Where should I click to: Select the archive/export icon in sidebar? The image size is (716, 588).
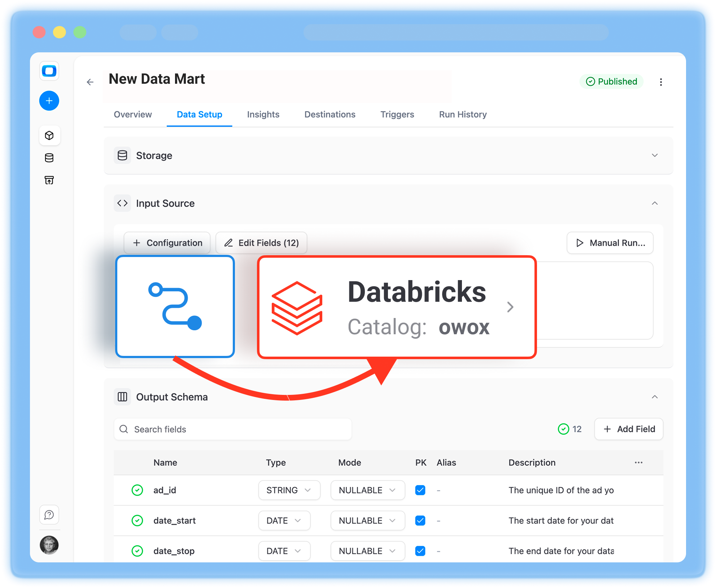point(49,180)
